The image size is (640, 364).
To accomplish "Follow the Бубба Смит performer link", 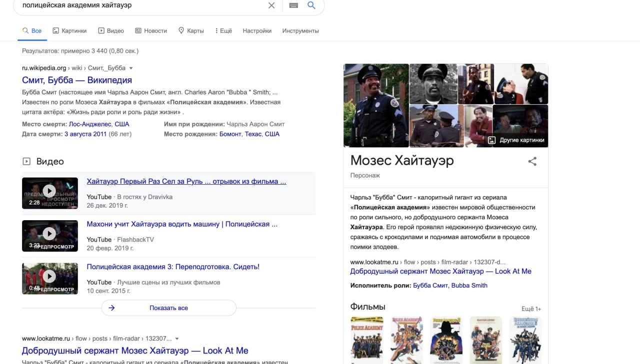I will [430, 286].
